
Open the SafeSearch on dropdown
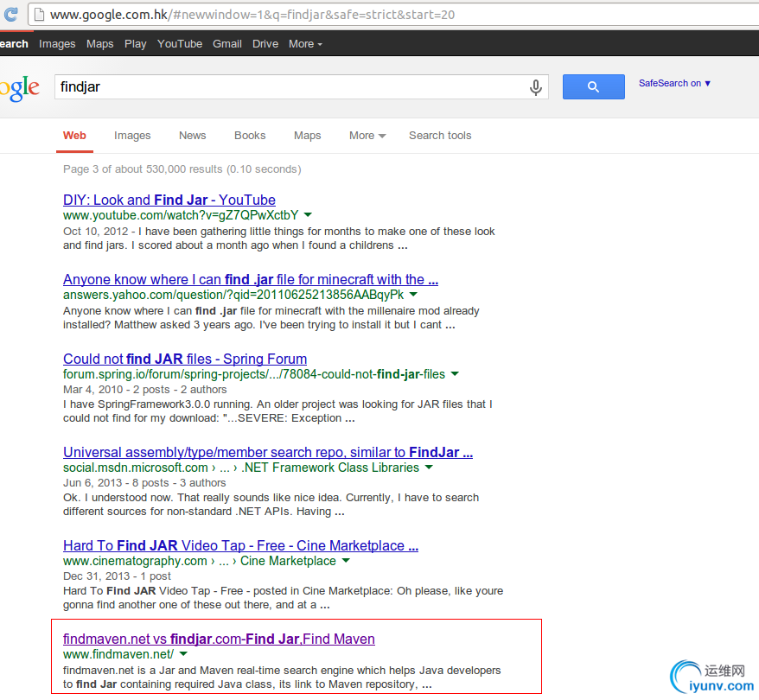(674, 83)
